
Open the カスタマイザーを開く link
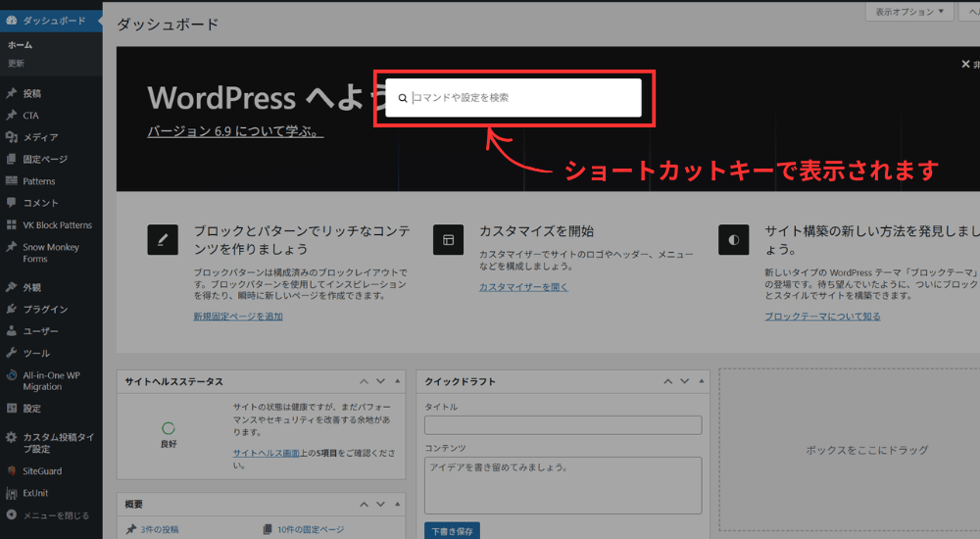[523, 287]
